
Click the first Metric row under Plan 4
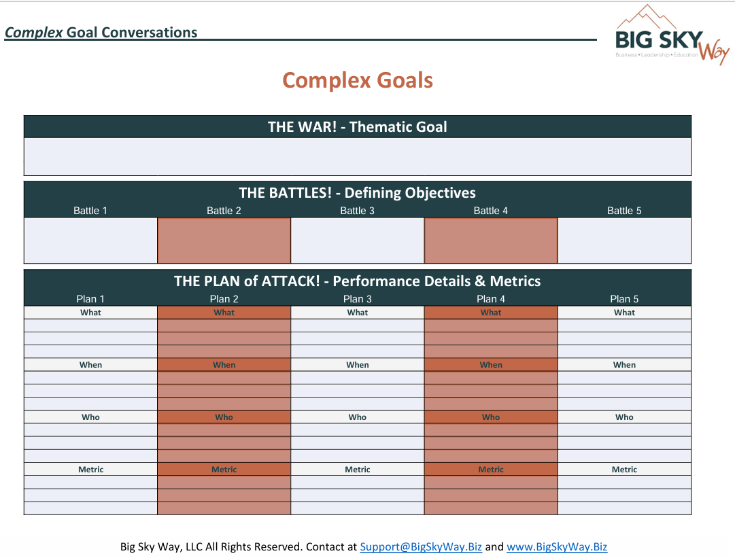pyautogui.click(x=491, y=483)
